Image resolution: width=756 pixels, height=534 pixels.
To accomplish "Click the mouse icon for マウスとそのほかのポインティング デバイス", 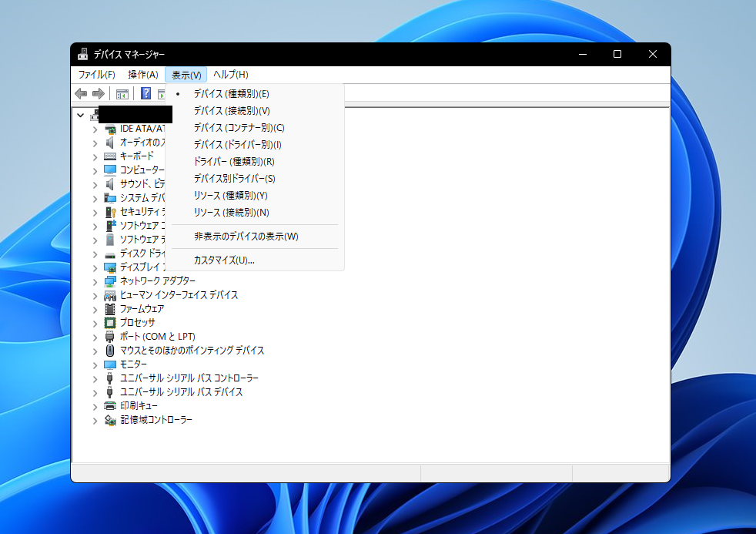I will pyautogui.click(x=110, y=351).
